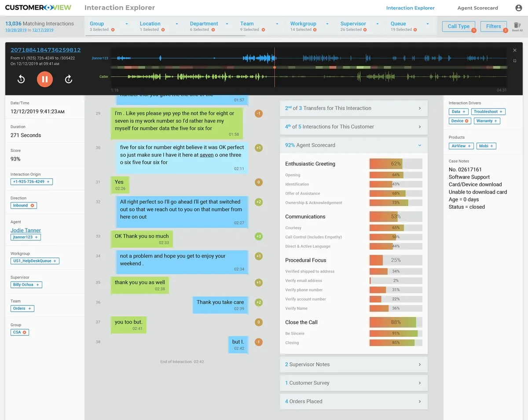Clear the Location filter selection
The width and height of the screenshot is (528, 420).
tap(163, 30)
